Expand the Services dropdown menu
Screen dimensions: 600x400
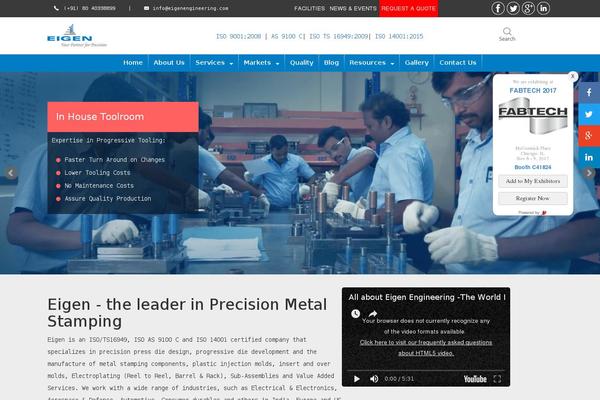214,63
